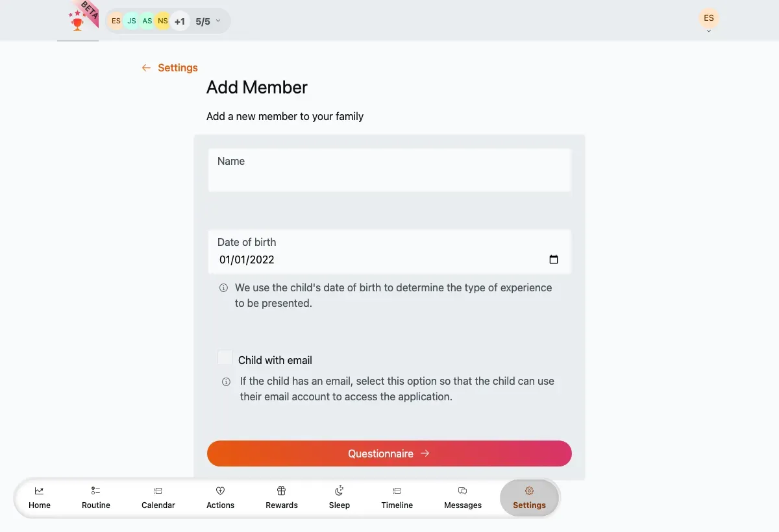779x532 pixels.
Task: Open the Home tab
Action: [x=40, y=498]
